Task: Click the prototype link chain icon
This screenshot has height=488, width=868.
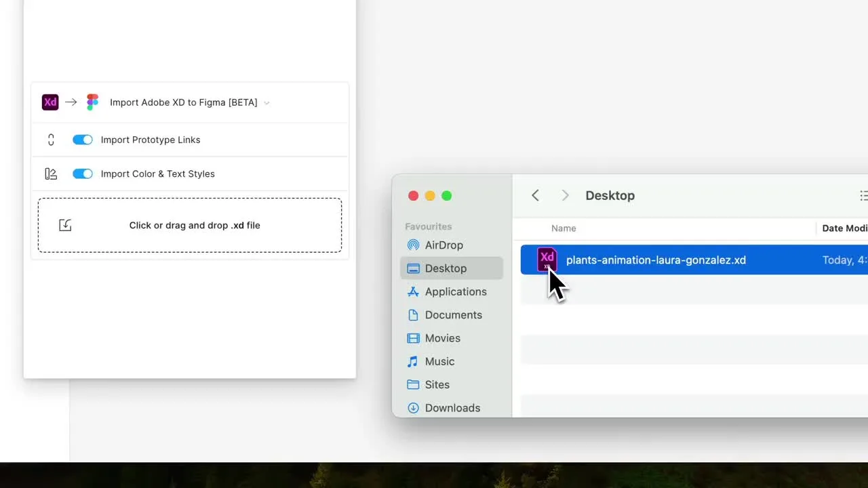Action: [x=51, y=140]
